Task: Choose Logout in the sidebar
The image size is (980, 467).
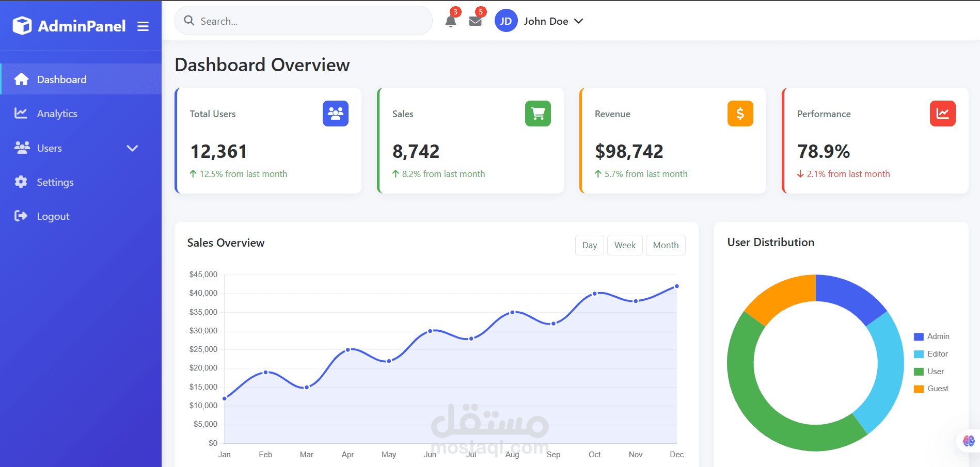Action: [x=81, y=216]
